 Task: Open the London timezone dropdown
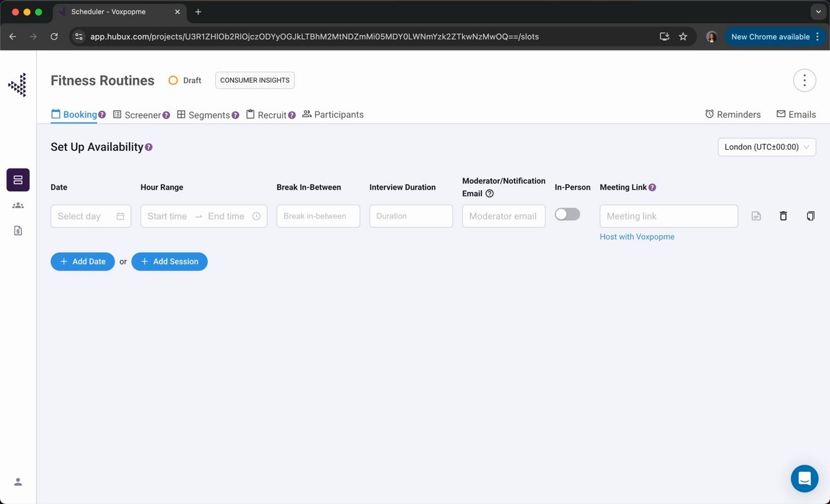click(x=766, y=147)
